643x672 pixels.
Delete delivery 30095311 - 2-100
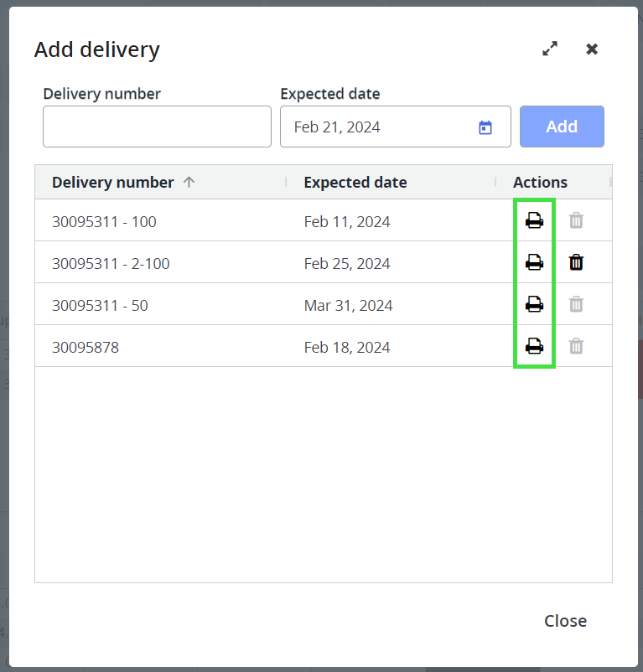point(576,263)
